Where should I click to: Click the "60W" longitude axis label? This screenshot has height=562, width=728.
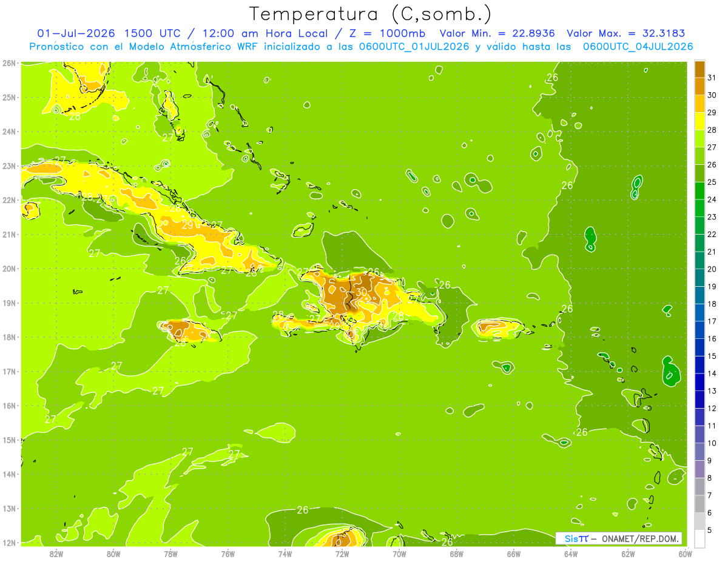(686, 554)
